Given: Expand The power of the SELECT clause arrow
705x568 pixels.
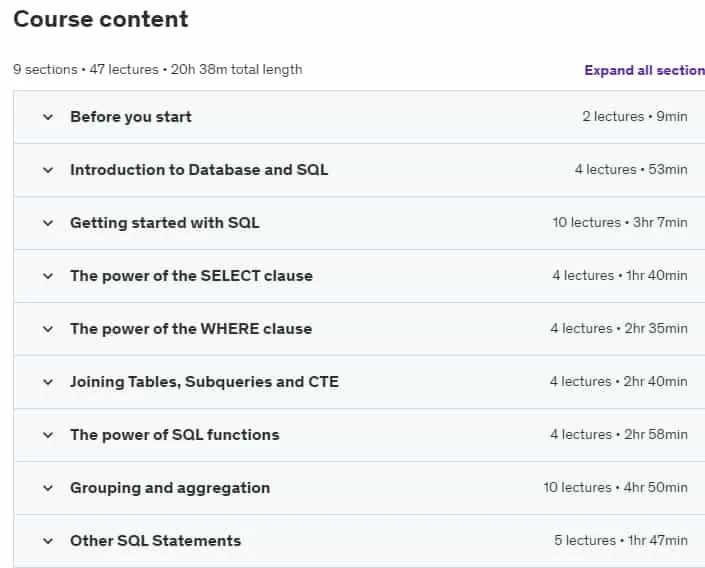Looking at the screenshot, I should click(48, 277).
